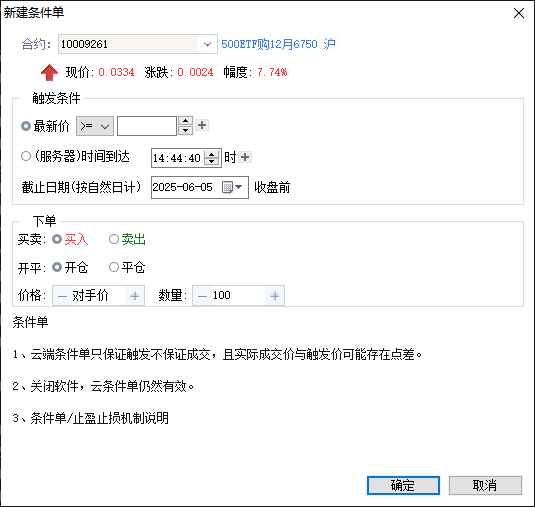Image resolution: width=535 pixels, height=507 pixels.
Task: Increase price with plus beside 对手价
Action: pyautogui.click(x=135, y=296)
